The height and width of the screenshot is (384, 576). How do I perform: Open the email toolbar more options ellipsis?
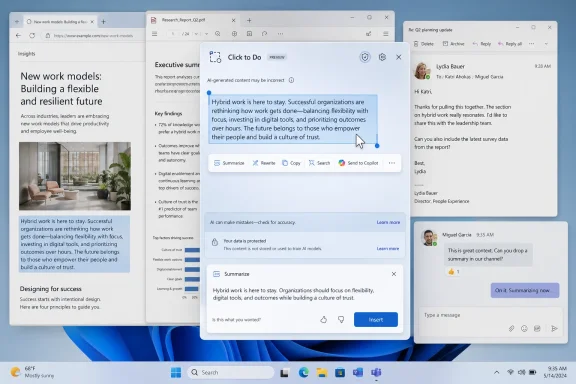coord(532,44)
